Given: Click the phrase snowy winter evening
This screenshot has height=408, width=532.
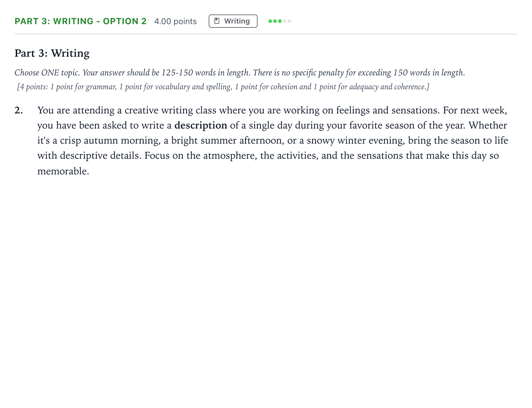Looking at the screenshot, I should coord(356,141).
